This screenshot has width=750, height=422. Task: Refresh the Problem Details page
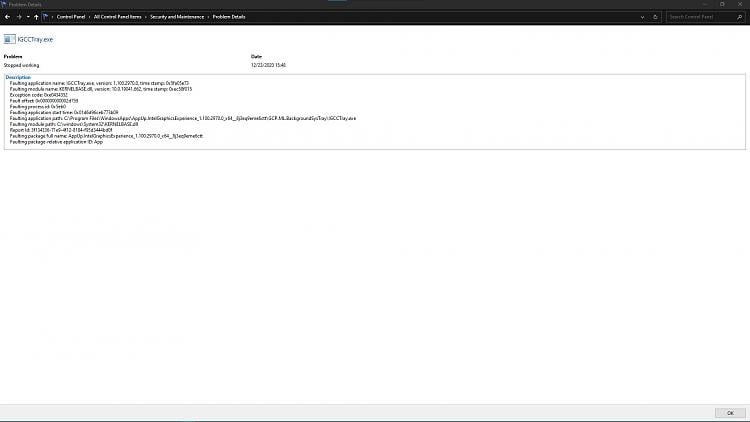point(655,17)
